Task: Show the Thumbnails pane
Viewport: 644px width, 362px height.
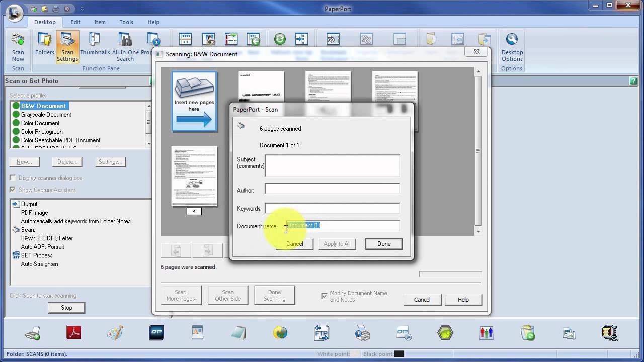Action: click(95, 44)
